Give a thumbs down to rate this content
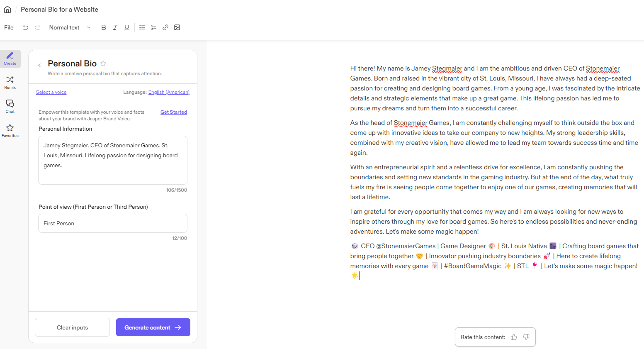The width and height of the screenshot is (644, 349). pos(526,337)
